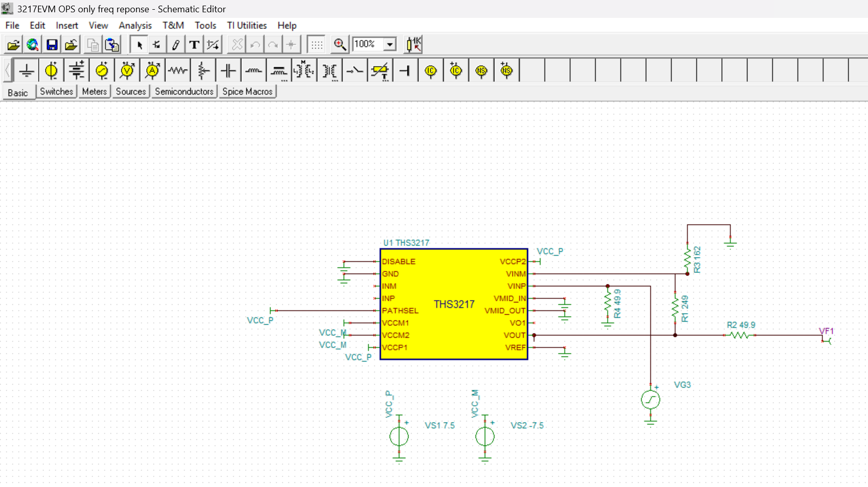Pick the thermistor component
This screenshot has height=487, width=868.
(380, 71)
